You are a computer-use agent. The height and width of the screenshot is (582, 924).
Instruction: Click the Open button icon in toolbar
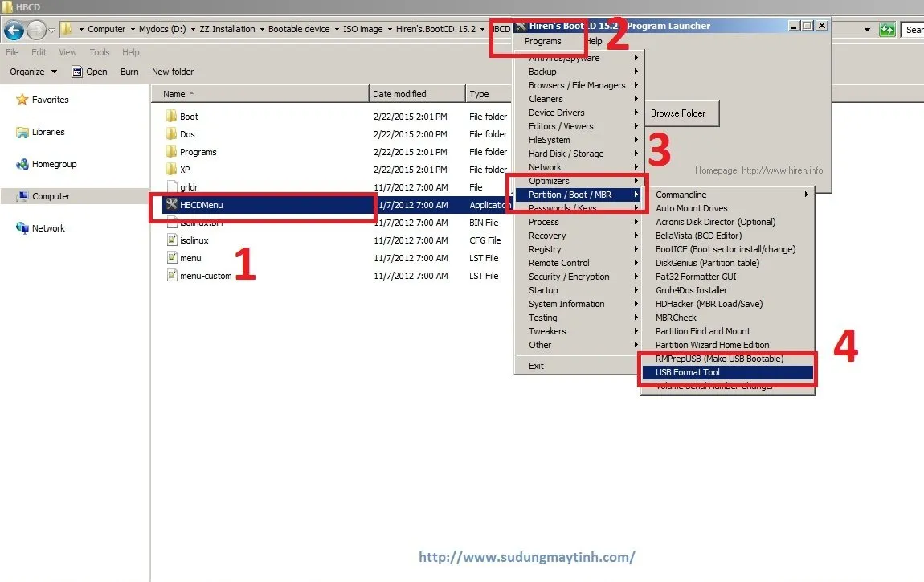(76, 72)
